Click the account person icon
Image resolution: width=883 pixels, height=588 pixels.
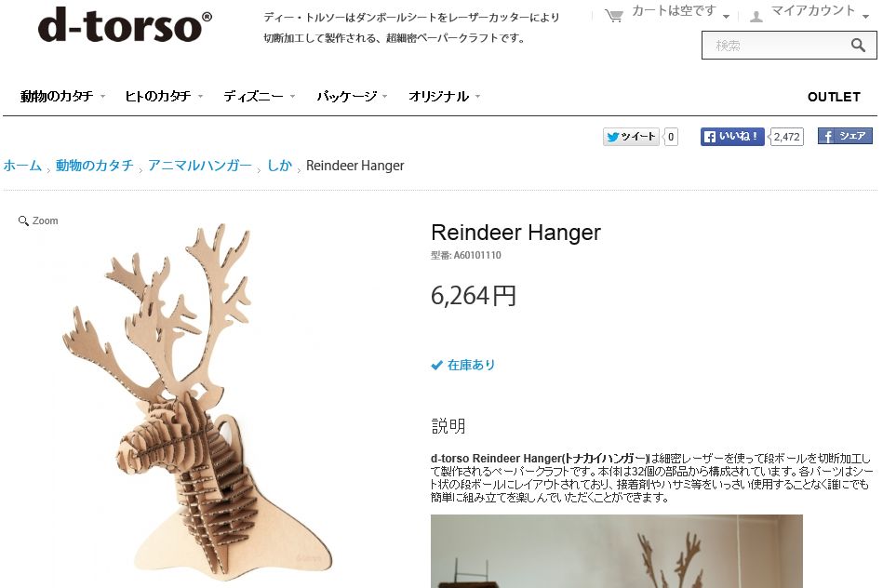coord(756,17)
